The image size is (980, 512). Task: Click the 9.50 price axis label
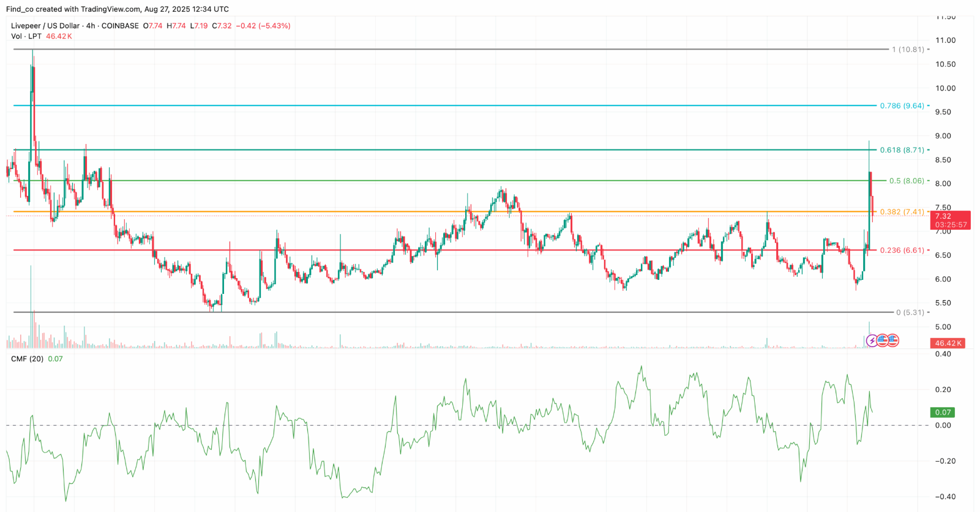pos(943,112)
